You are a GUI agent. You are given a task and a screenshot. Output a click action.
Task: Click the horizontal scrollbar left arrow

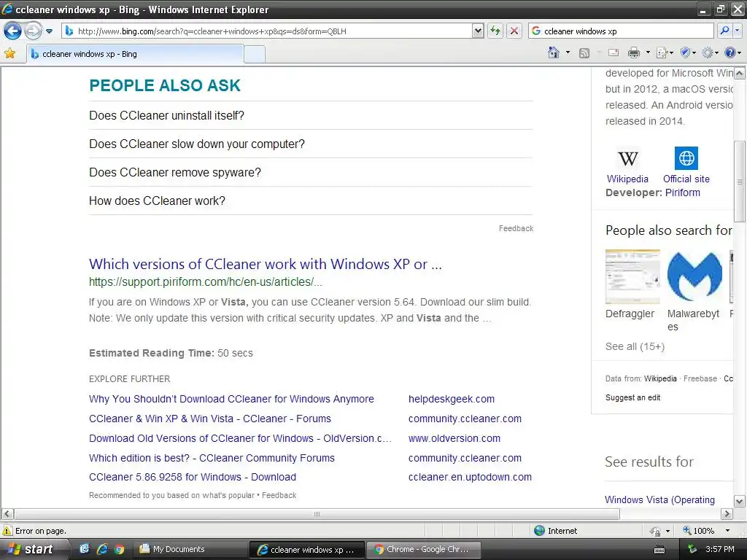pyautogui.click(x=7, y=514)
